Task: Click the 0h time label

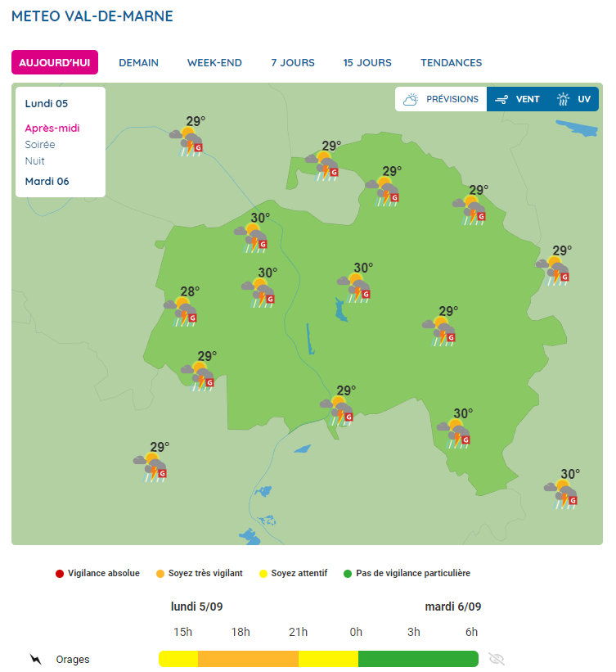Action: click(356, 632)
